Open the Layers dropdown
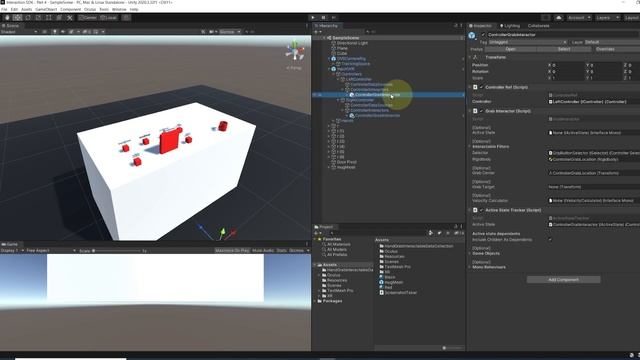The width and height of the screenshot is (640, 360). [x=607, y=18]
